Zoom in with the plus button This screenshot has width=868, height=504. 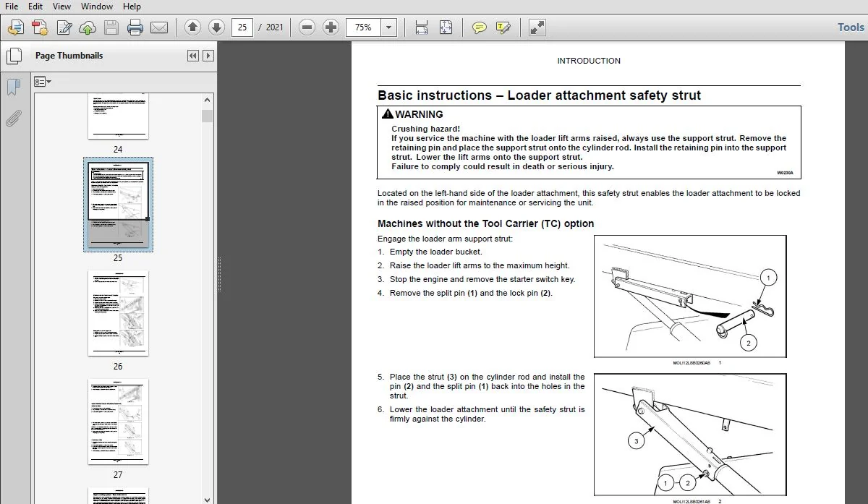(331, 27)
